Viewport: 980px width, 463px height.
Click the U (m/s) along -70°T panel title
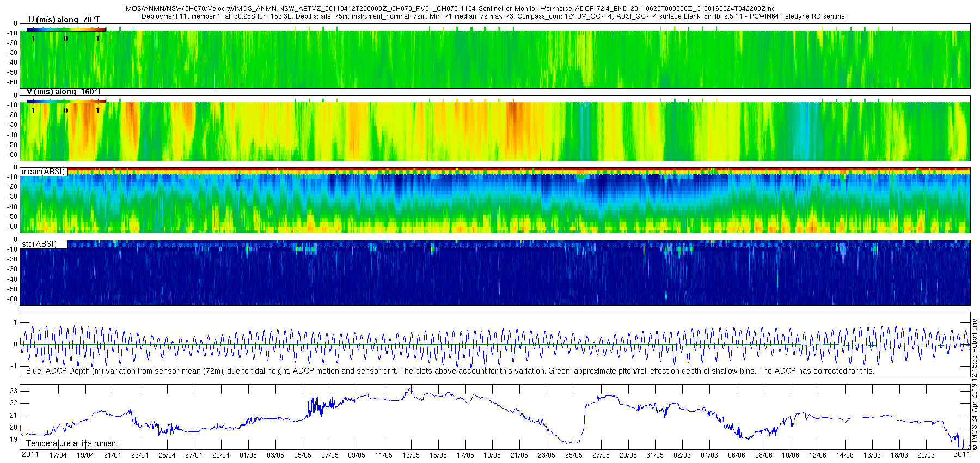[64, 20]
